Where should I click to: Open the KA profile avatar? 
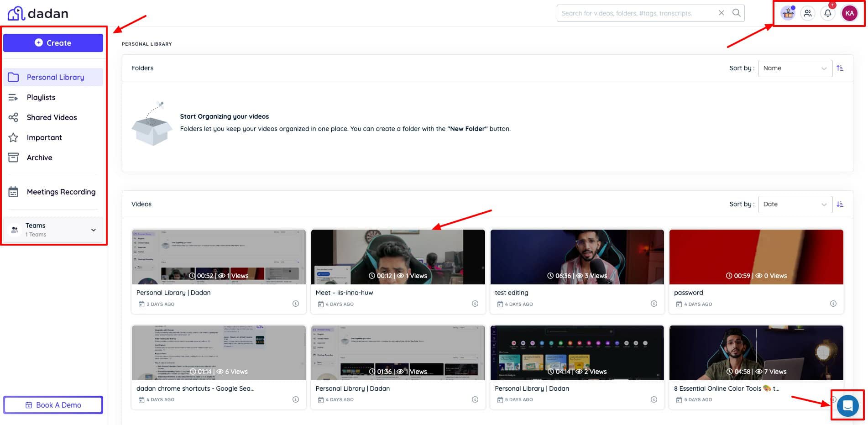[x=849, y=13]
